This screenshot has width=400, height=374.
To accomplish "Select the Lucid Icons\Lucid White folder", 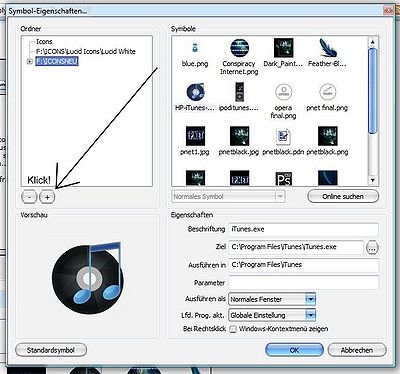I will [86, 51].
